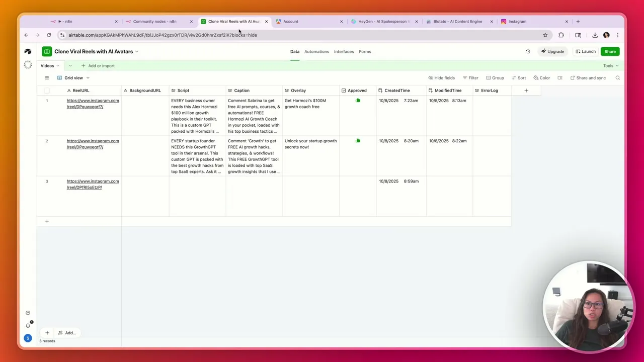This screenshot has height=362, width=644.
Task: Open Hide fields option
Action: click(441, 78)
